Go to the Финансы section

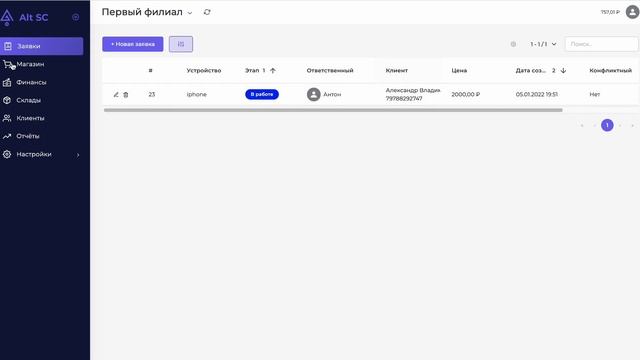(31, 82)
